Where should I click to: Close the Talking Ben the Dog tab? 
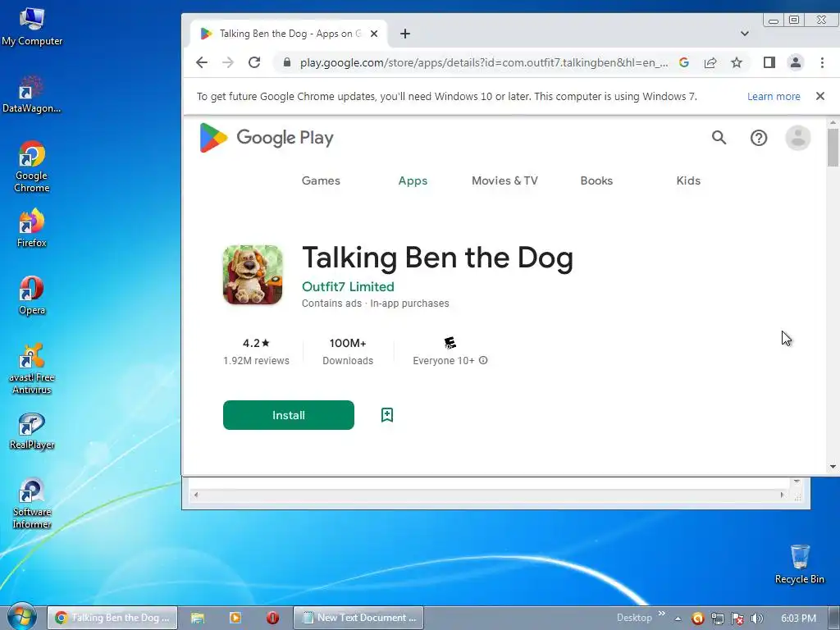tap(374, 34)
